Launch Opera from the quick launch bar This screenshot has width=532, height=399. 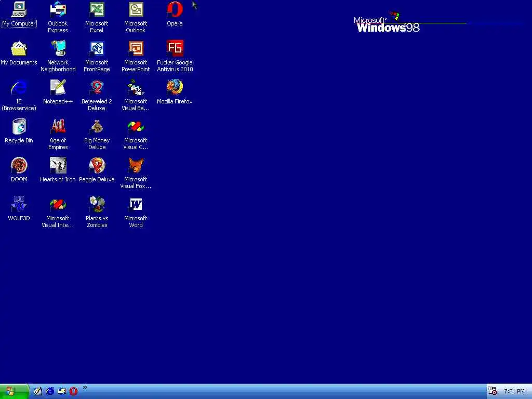tap(73, 391)
